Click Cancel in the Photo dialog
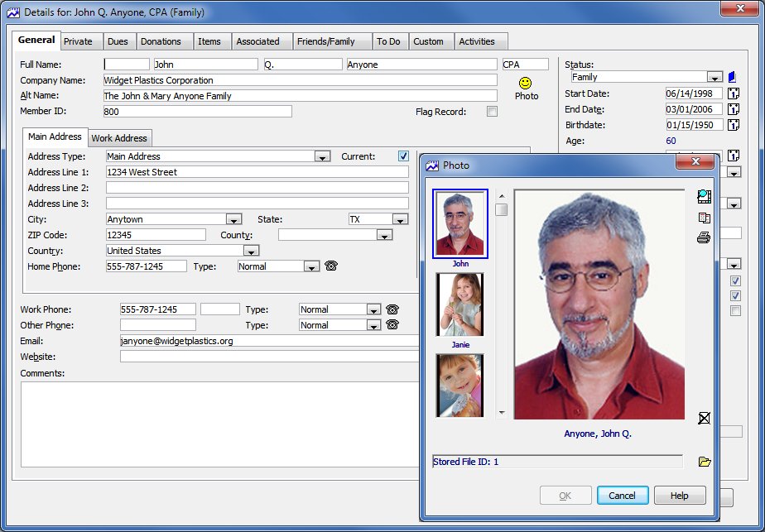The height and width of the screenshot is (532, 765). 623,496
